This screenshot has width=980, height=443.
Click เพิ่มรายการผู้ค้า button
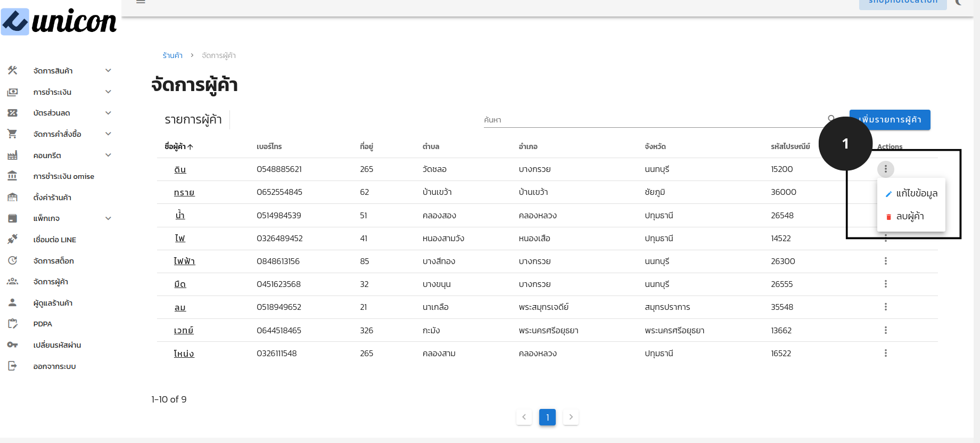890,120
